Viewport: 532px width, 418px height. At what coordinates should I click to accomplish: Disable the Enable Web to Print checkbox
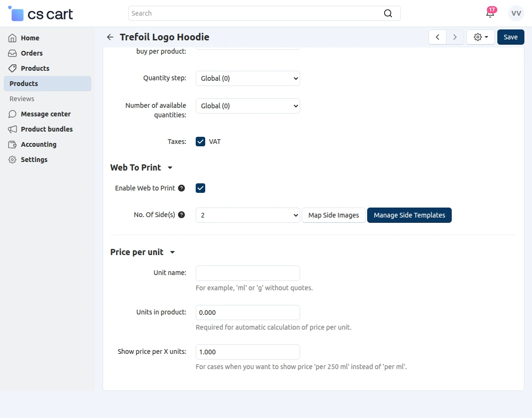200,188
